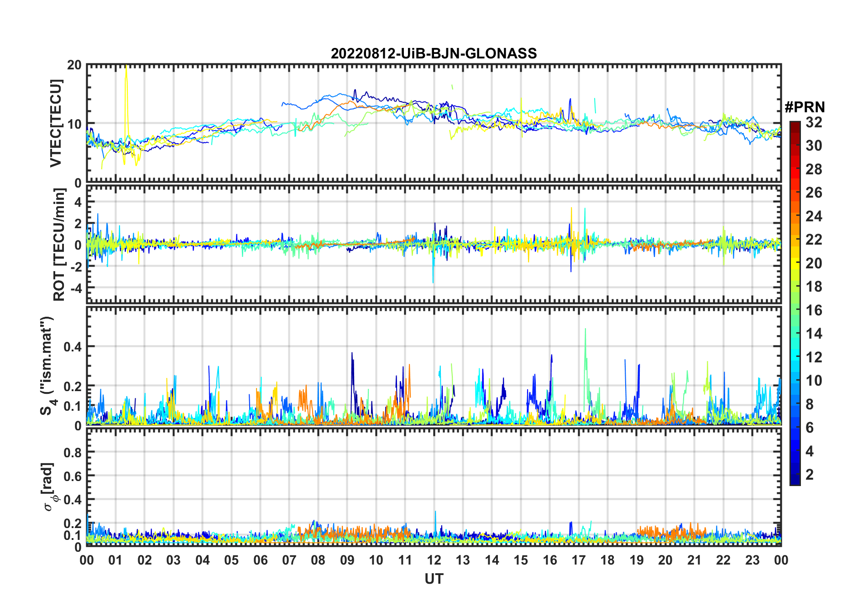The image size is (868, 607).
Task: Select UT axis tick label 13
Action: pos(463,560)
